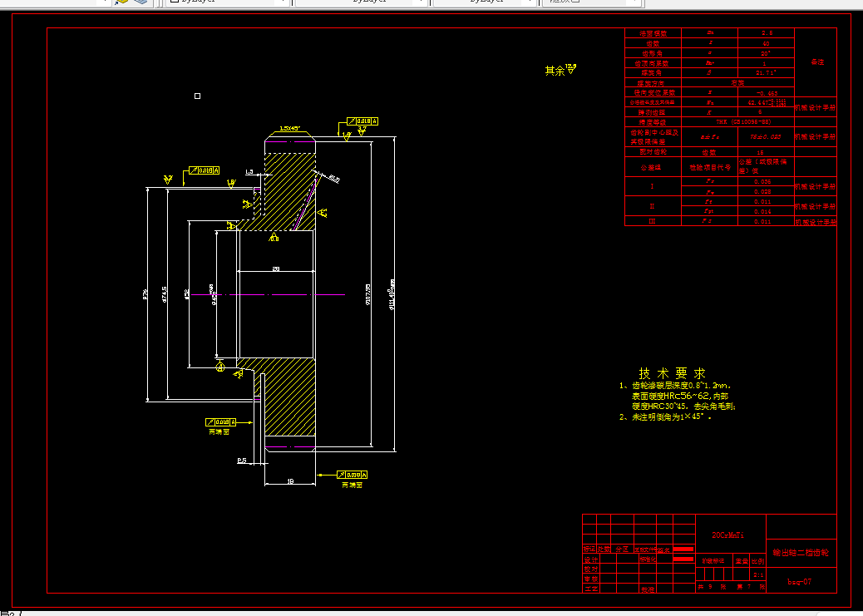Click the 齿数 row value 40

tap(766, 43)
